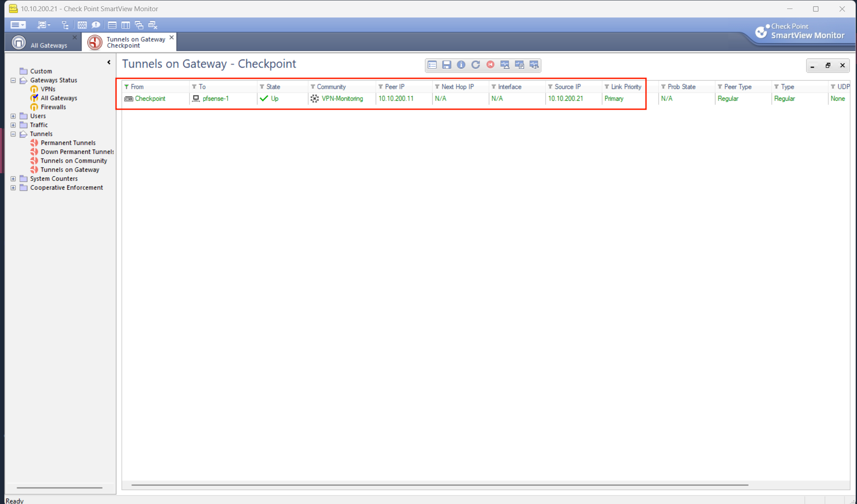Screen dimensions: 857x504
Task: Open the main application menu dropdown
Action: point(18,25)
